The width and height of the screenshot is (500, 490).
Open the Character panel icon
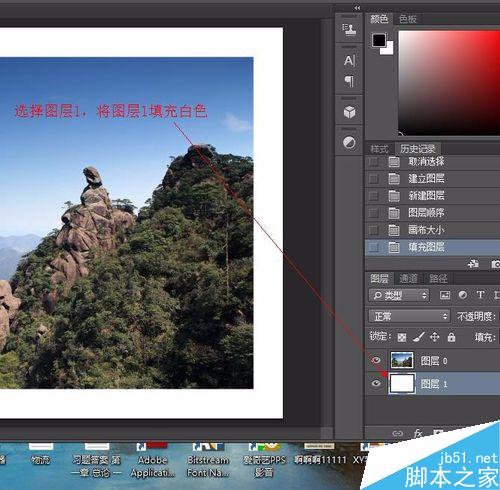[x=349, y=61]
